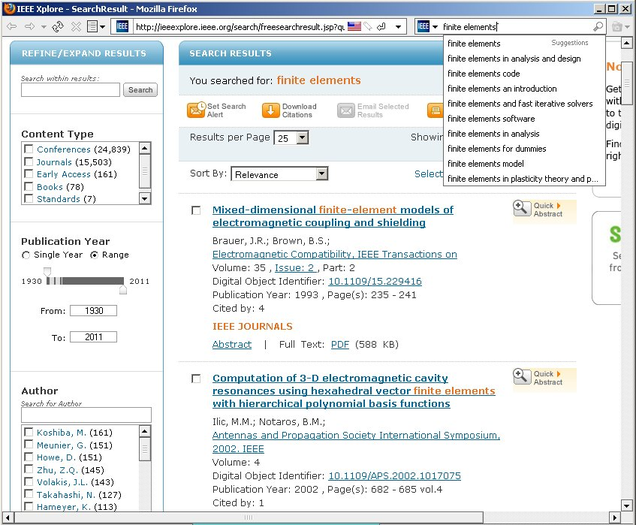
Task: Open the Abstract link under IEEE Journals
Action: (x=232, y=344)
